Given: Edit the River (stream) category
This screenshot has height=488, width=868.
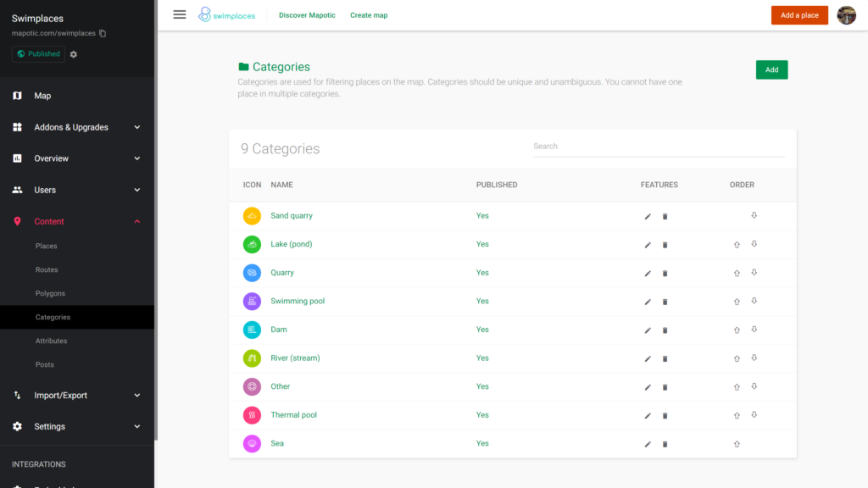Looking at the screenshot, I should click(x=648, y=358).
